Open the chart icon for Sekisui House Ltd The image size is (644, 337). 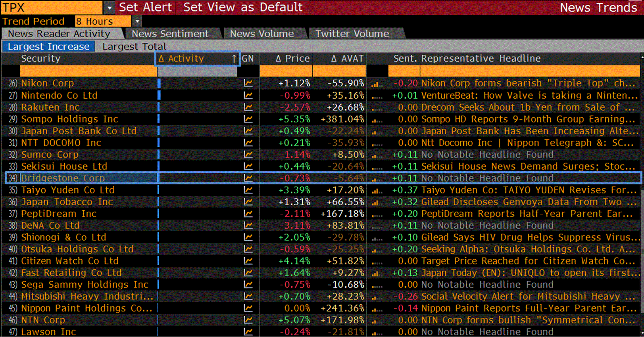coord(248,167)
